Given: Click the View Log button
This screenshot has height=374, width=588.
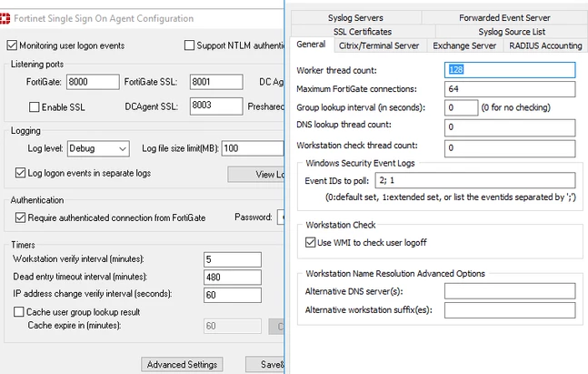Looking at the screenshot, I should click(256, 174).
